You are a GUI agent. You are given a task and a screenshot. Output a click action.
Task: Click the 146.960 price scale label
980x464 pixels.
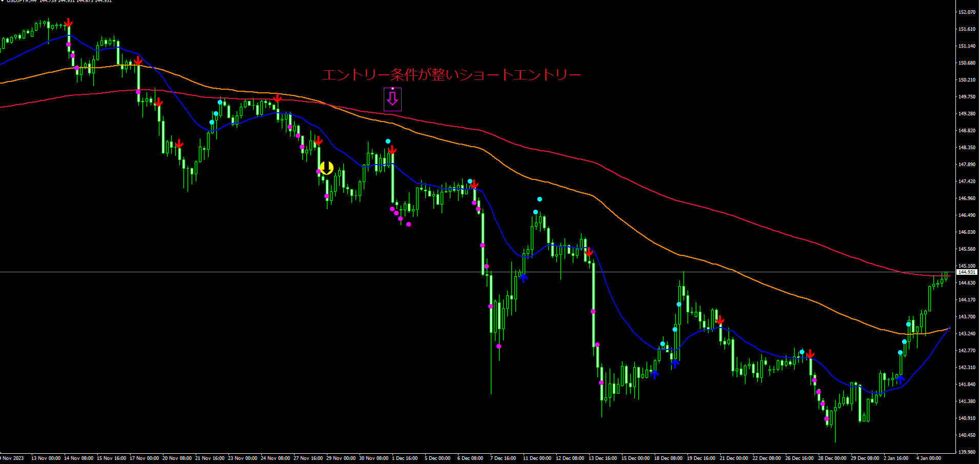point(967,198)
